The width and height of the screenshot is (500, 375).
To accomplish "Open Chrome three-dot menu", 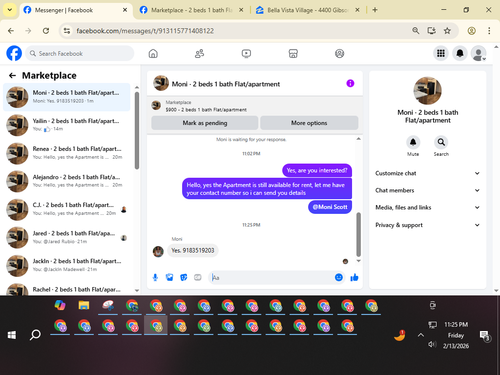I will tap(489, 31).
